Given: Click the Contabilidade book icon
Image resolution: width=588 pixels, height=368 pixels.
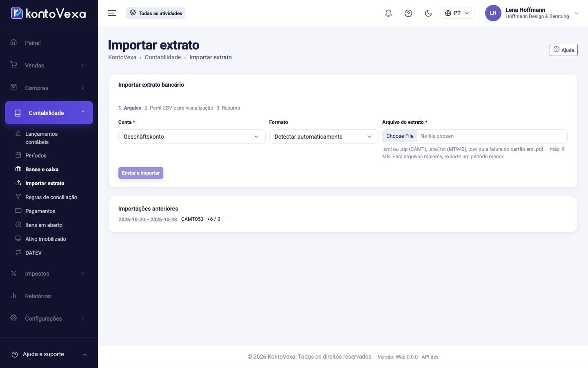Looking at the screenshot, I should [18, 113].
